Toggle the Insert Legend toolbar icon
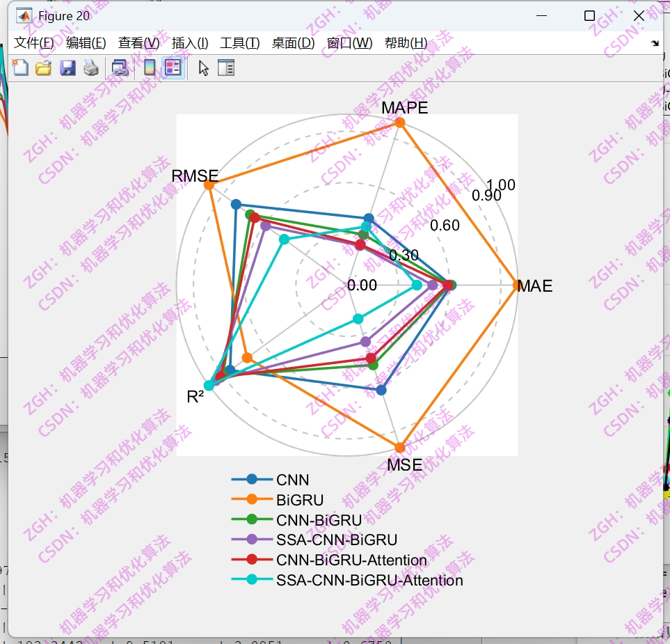Image resolution: width=670 pixels, height=644 pixels. coord(173,68)
